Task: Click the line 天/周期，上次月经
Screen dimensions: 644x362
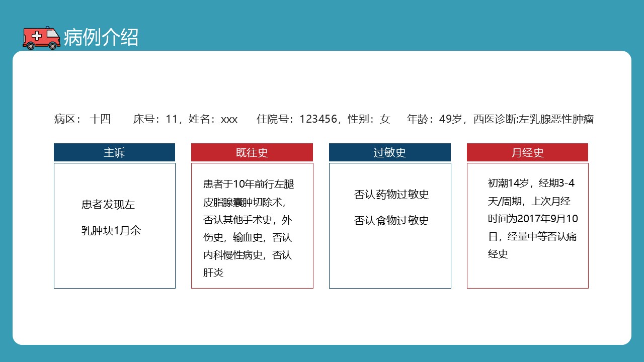Action: click(529, 201)
